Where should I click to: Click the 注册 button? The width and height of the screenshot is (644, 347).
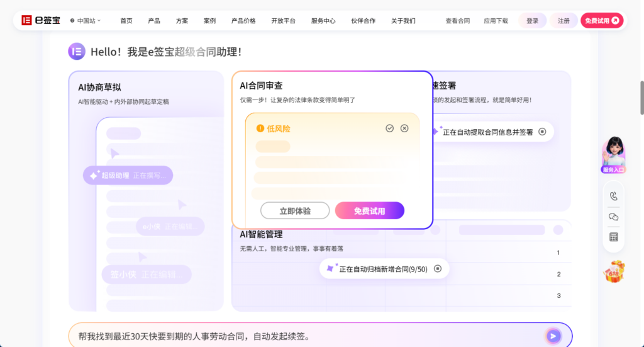coord(563,21)
